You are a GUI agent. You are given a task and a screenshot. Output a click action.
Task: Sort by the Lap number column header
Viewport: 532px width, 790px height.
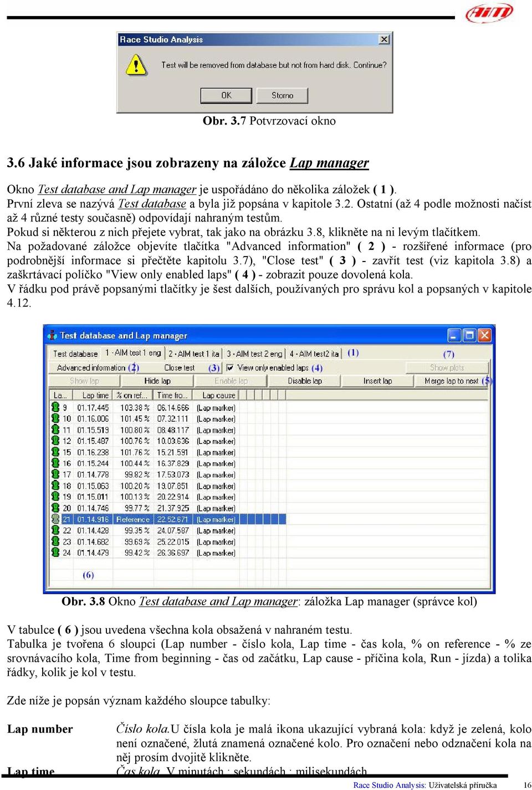point(60,395)
